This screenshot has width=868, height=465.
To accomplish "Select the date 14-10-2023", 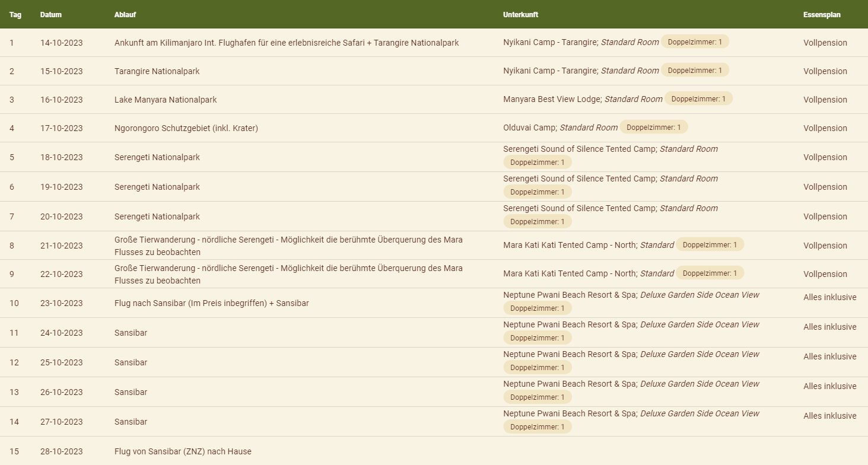I will pyautogui.click(x=62, y=43).
